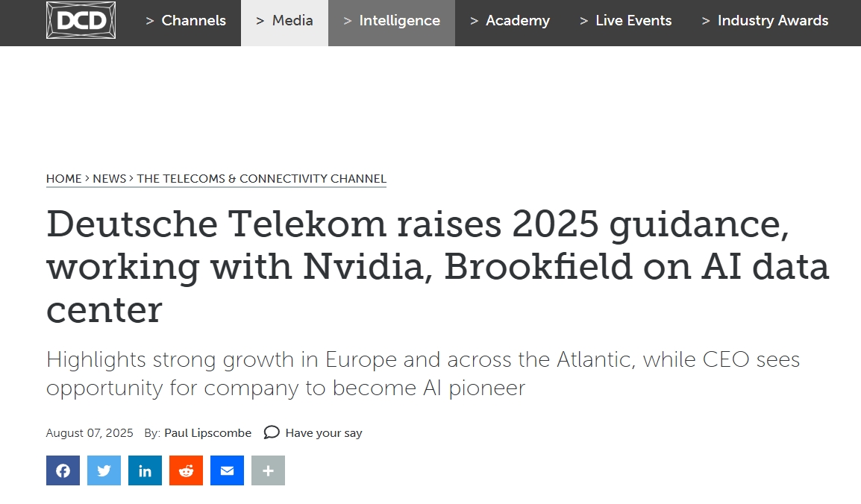The width and height of the screenshot is (861, 504).
Task: Expand the Channels menu
Action: tap(186, 21)
